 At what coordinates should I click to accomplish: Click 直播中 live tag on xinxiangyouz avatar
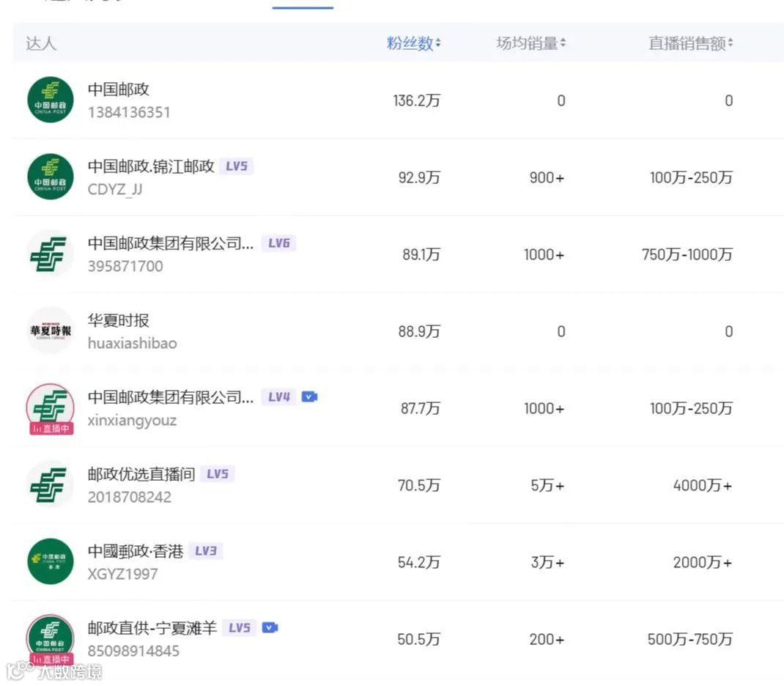51,429
